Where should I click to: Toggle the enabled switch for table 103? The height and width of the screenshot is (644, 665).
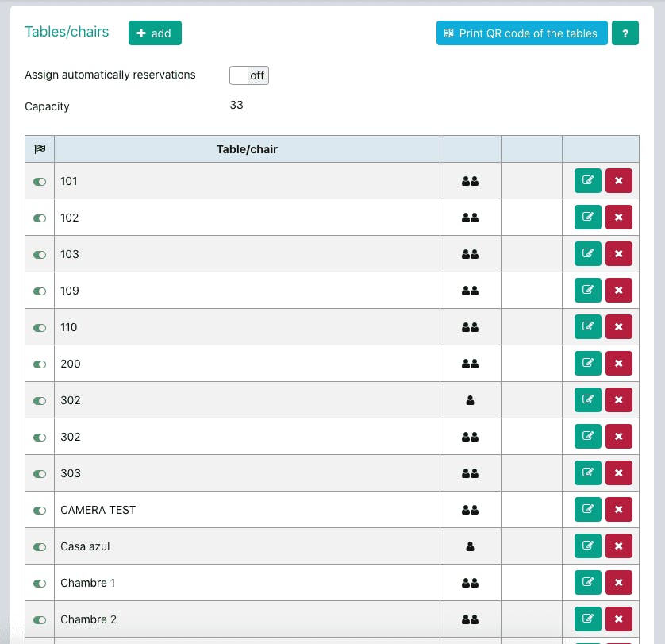40,255
